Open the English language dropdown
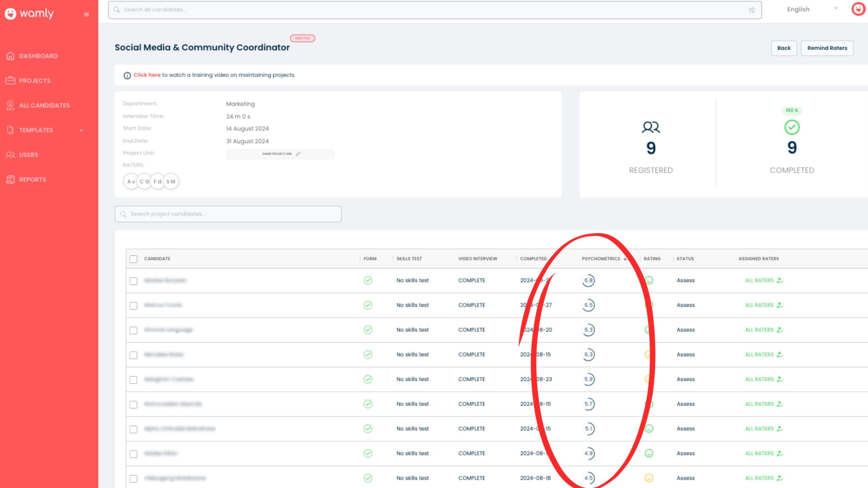 coord(812,9)
